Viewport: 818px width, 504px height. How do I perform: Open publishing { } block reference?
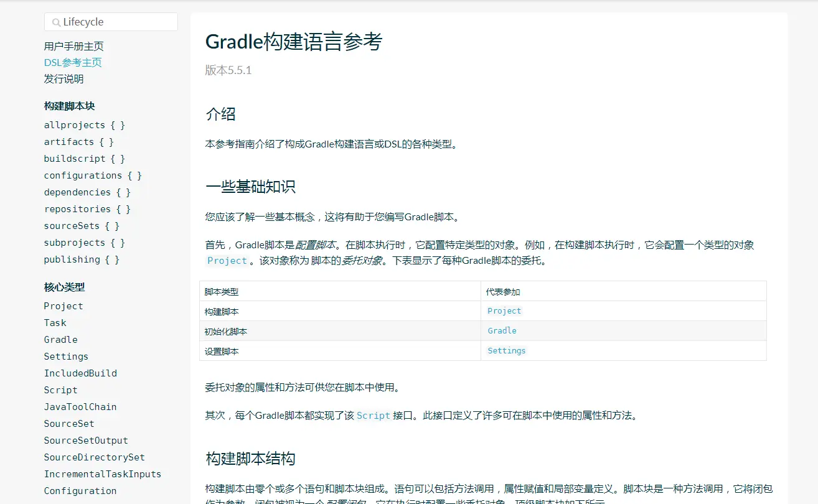coord(82,259)
